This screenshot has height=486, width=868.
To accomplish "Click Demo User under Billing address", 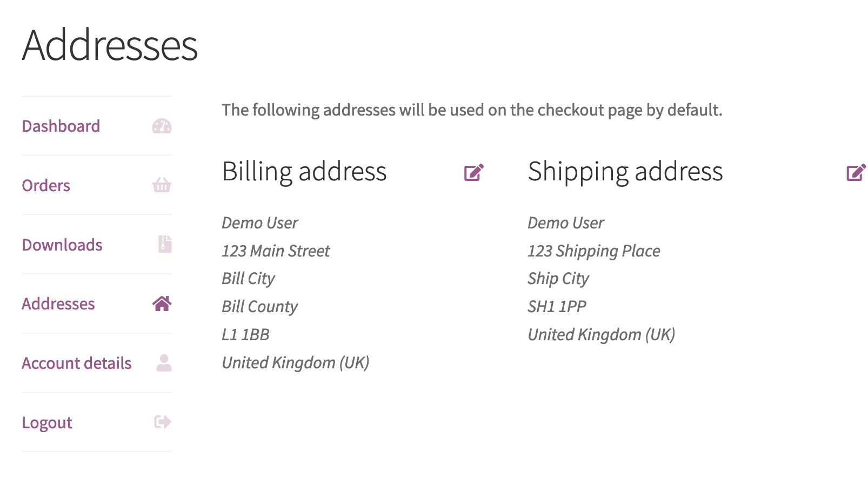I will tap(259, 222).
